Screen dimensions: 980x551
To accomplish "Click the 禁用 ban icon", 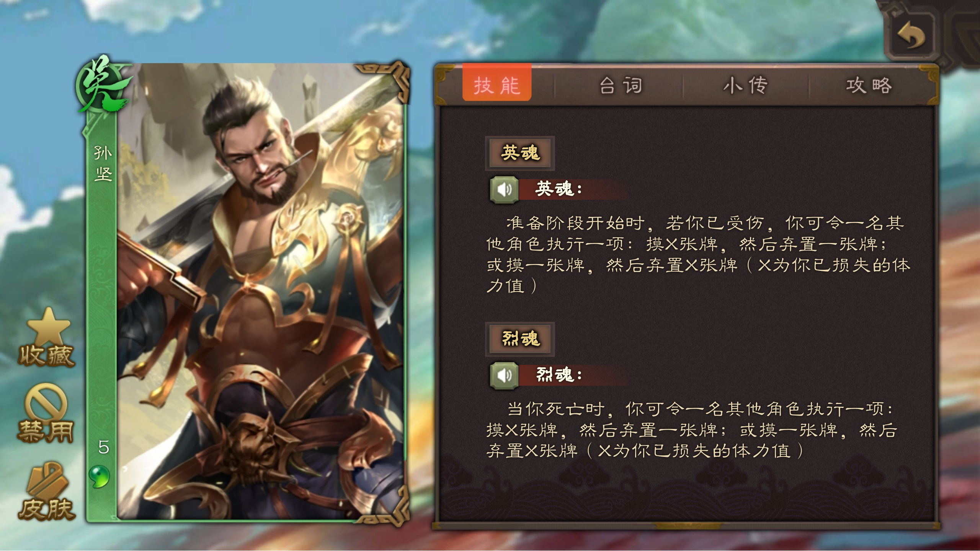I will pos(46,413).
